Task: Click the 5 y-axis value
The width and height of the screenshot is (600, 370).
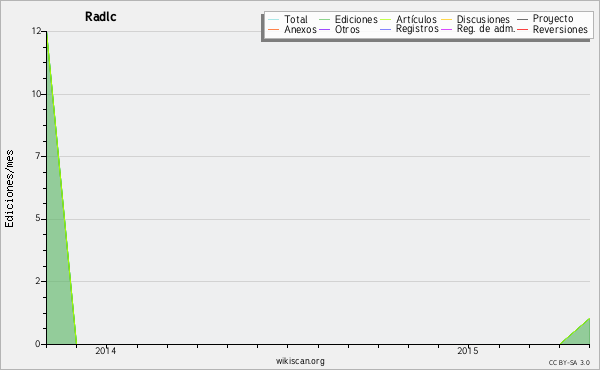Action: [x=38, y=218]
